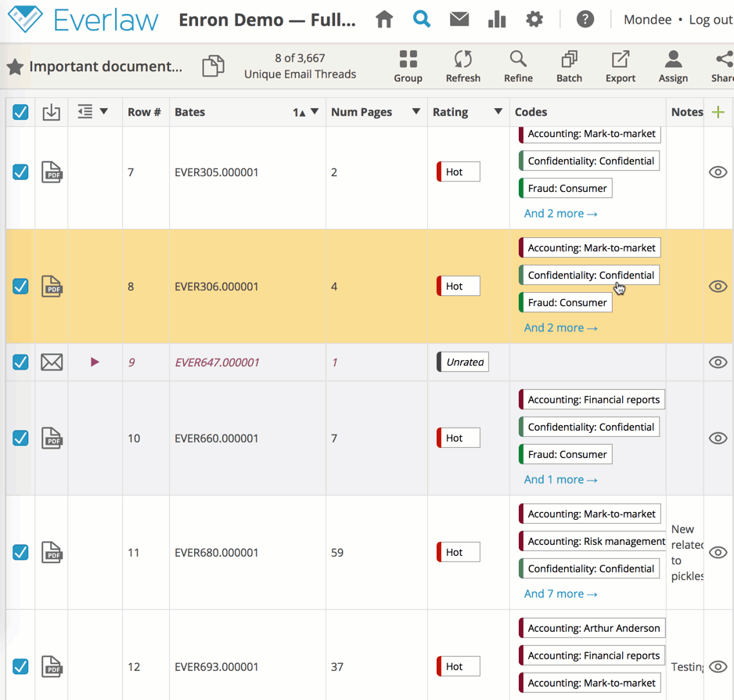Open PDF icon for EVER680.000001
The width and height of the screenshot is (734, 700).
pos(52,553)
